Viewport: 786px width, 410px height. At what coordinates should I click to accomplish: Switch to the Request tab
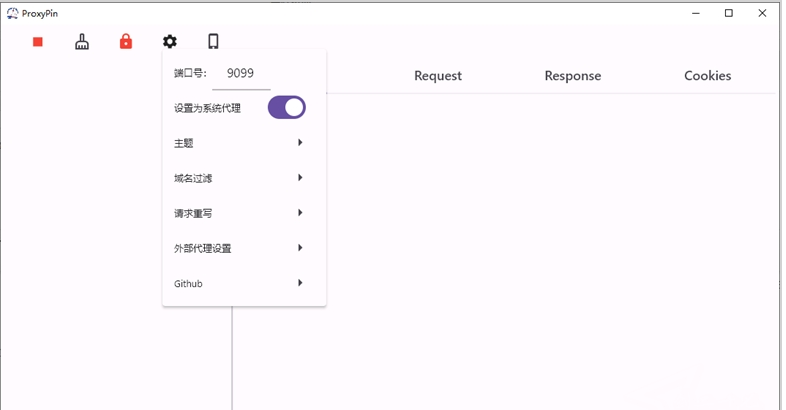point(438,76)
